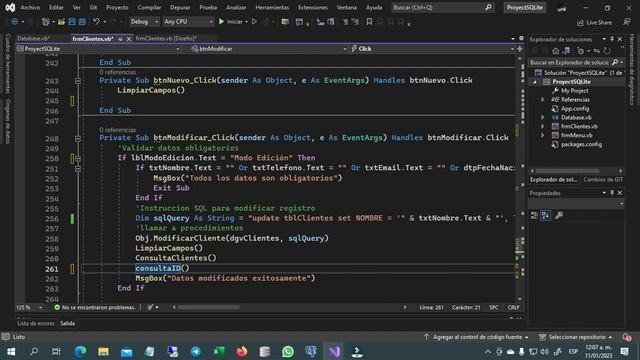This screenshot has width=640, height=360.
Task: Select App.config in Solution Explorer
Action: click(575, 109)
